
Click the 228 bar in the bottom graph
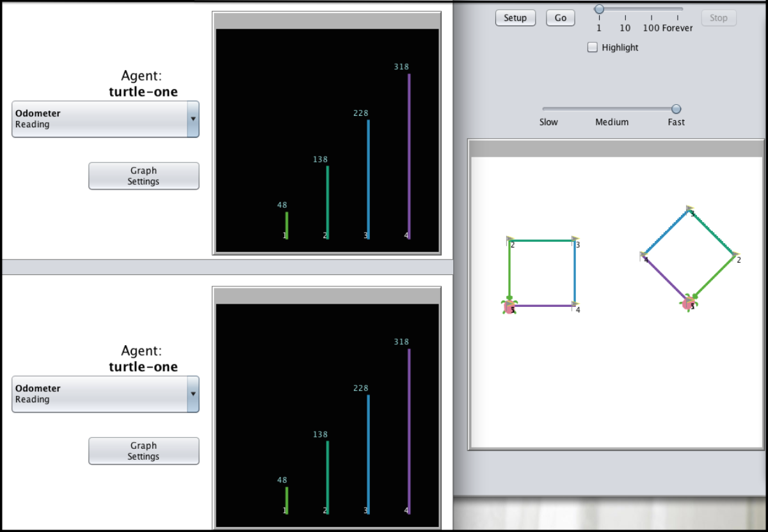click(368, 454)
